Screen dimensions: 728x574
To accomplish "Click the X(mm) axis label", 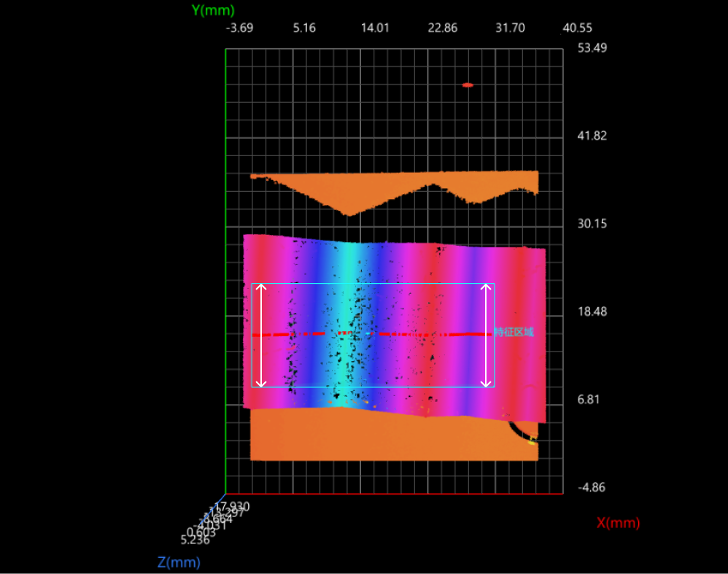I will 618,523.
